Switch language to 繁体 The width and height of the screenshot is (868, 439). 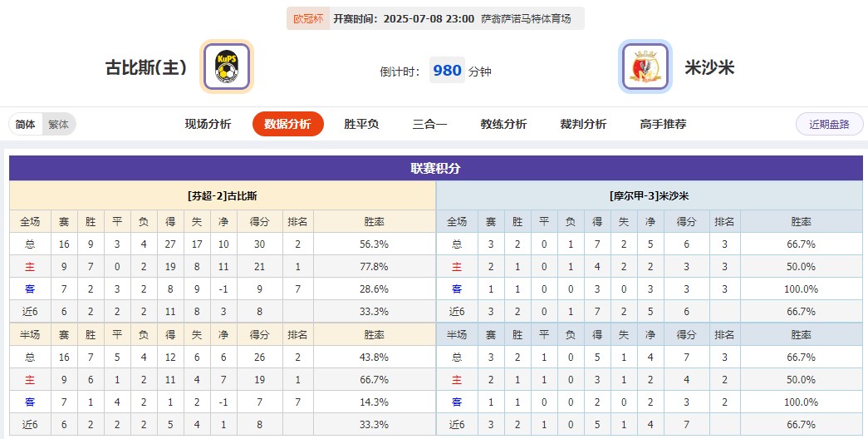coord(58,125)
